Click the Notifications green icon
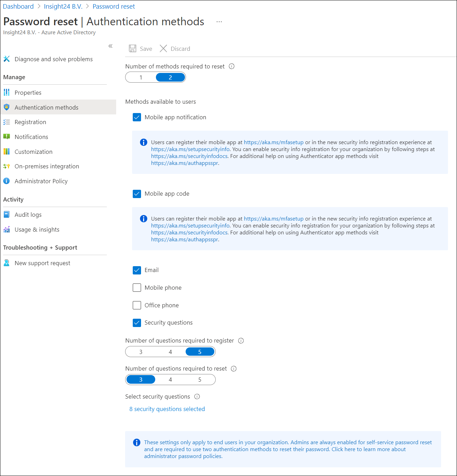This screenshot has height=476, width=457. tap(7, 137)
